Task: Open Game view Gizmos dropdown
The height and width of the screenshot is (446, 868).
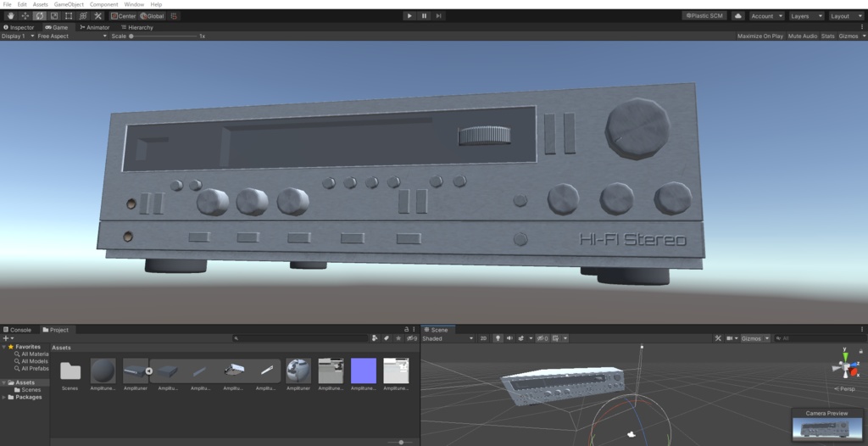Action: tap(852, 36)
